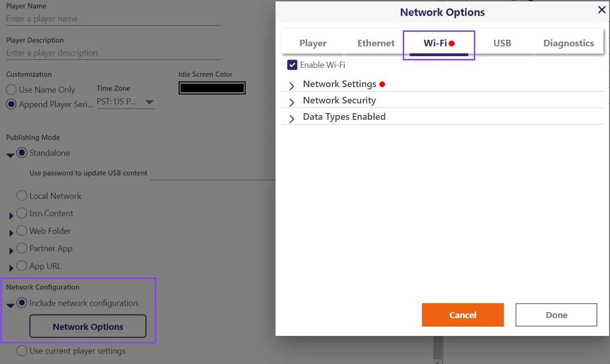610x364 pixels.
Task: Open the Network Options button
Action: 88,327
